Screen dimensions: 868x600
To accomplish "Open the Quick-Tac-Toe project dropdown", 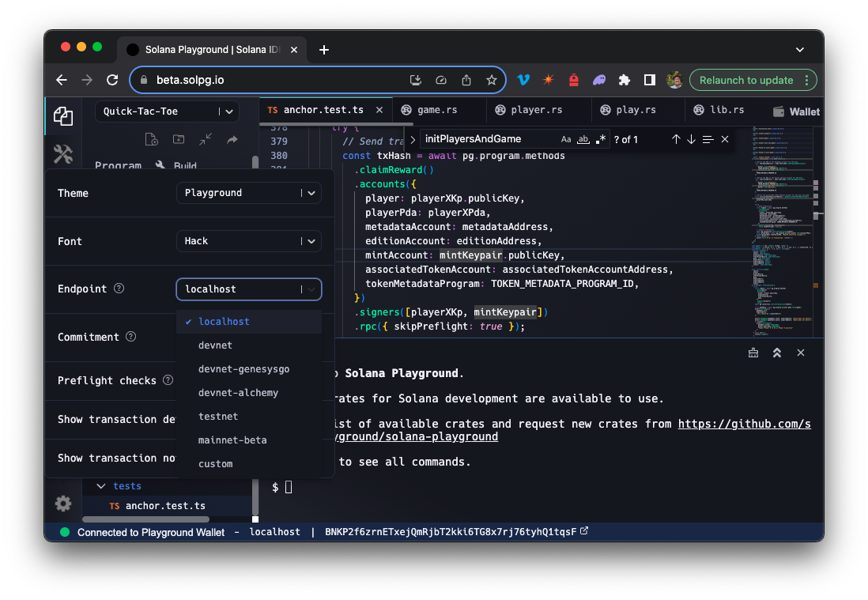I will coord(167,111).
